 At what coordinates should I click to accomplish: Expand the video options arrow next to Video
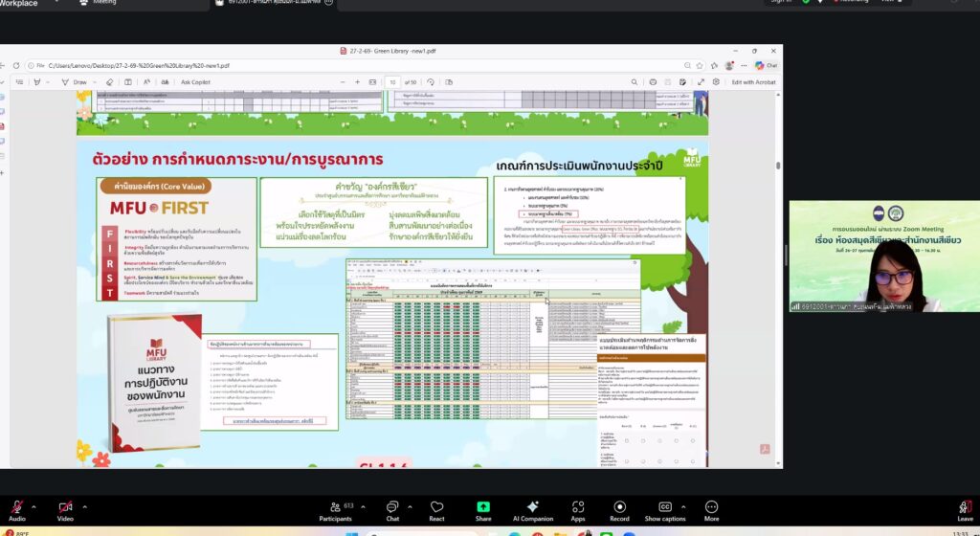(x=84, y=506)
